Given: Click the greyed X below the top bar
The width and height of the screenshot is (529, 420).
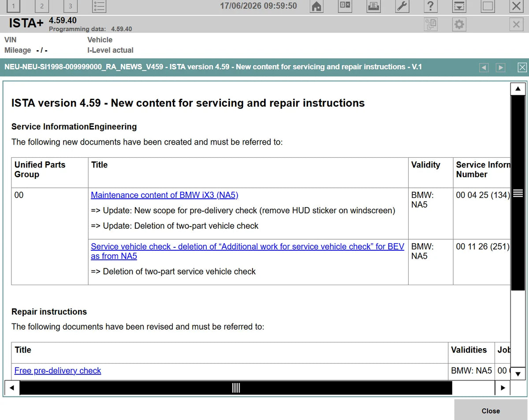Looking at the screenshot, I should click(x=516, y=24).
